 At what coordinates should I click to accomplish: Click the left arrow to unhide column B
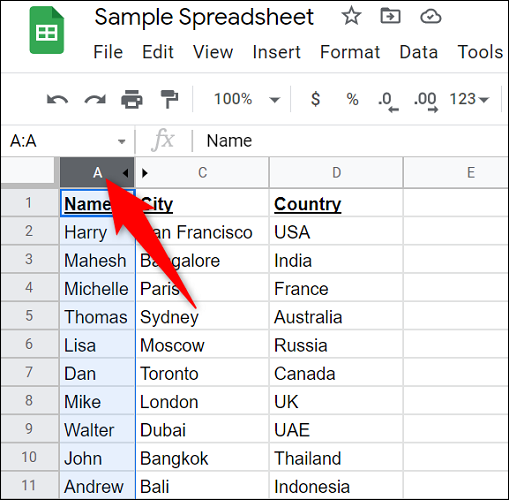(125, 173)
